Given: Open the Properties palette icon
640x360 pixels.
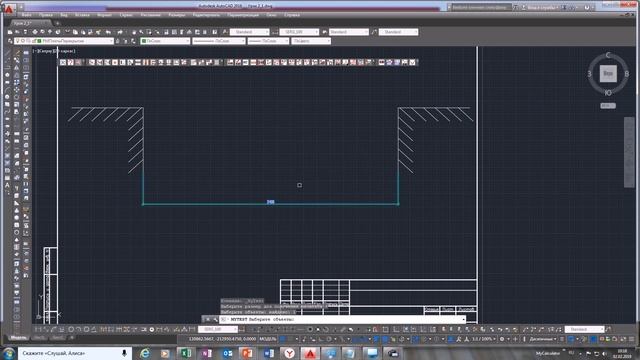Looking at the screenshot, I should [167, 32].
